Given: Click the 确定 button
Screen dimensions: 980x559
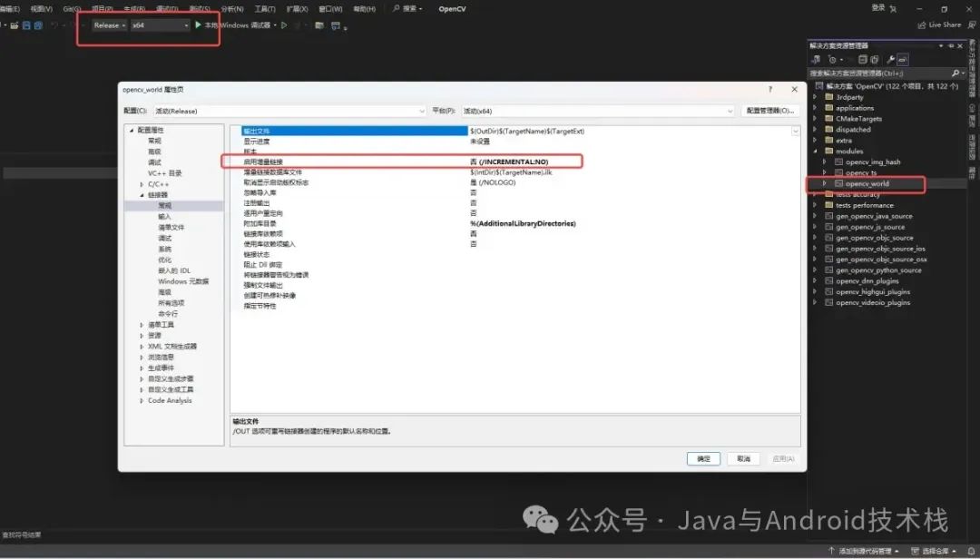Looking at the screenshot, I should [x=704, y=459].
